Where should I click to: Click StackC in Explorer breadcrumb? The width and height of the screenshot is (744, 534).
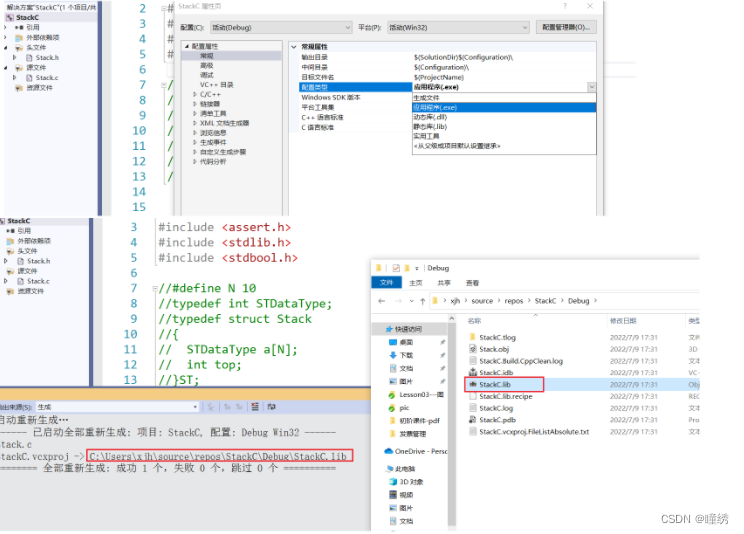click(545, 301)
